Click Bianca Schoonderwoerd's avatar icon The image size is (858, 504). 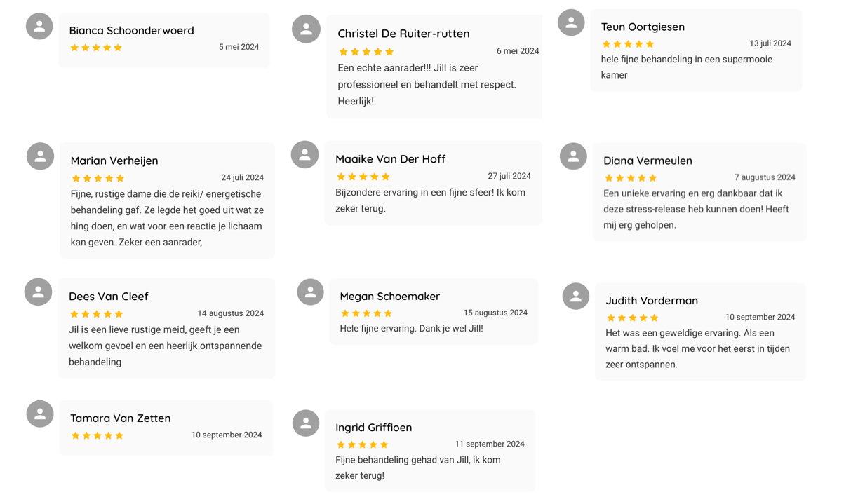point(39,27)
